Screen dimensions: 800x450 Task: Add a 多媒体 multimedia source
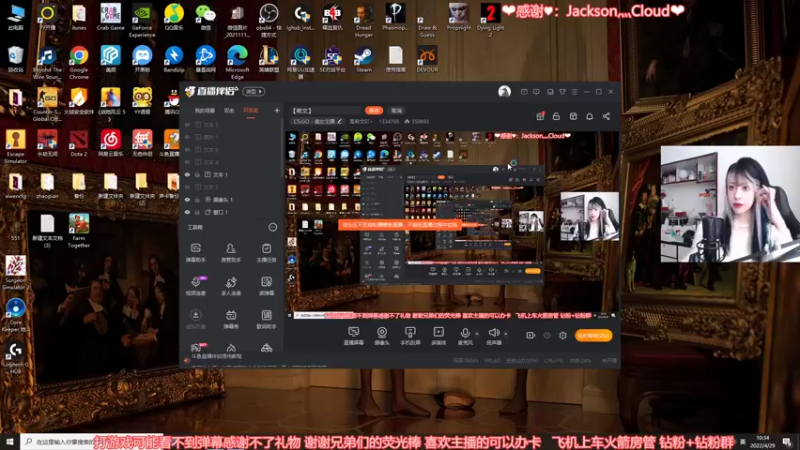(x=438, y=336)
